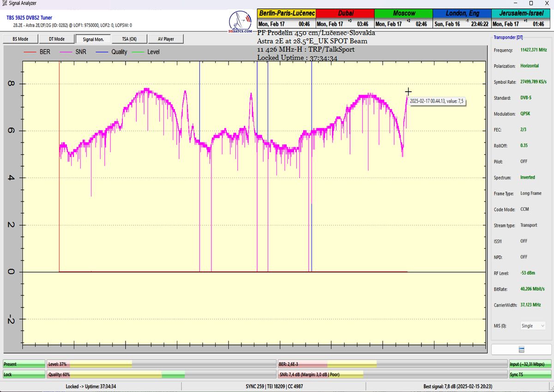Click the Sync TS status indicator
554x392 pixels.
coord(530,374)
